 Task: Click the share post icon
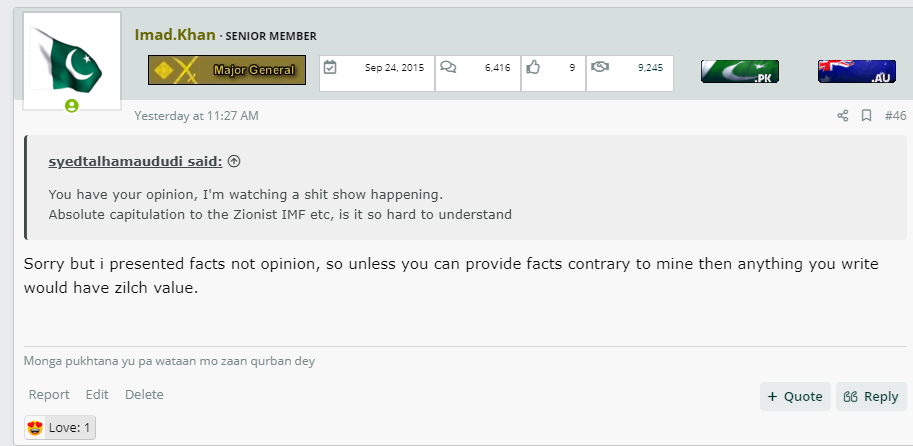842,116
